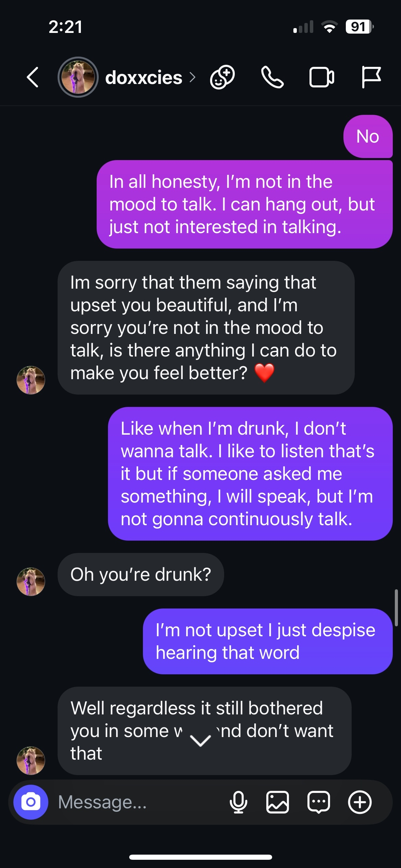The height and width of the screenshot is (868, 401).
Task: Jump to latest messages with down chevron
Action: tap(200, 741)
